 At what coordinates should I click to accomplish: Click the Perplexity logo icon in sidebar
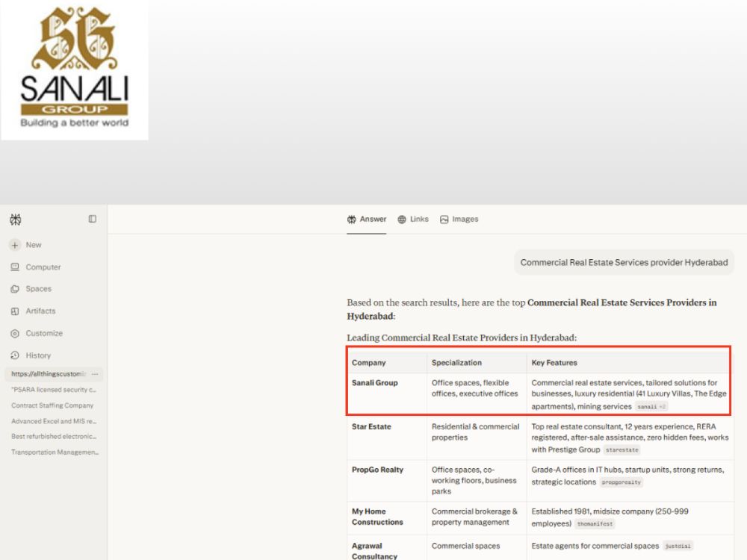[x=15, y=220]
